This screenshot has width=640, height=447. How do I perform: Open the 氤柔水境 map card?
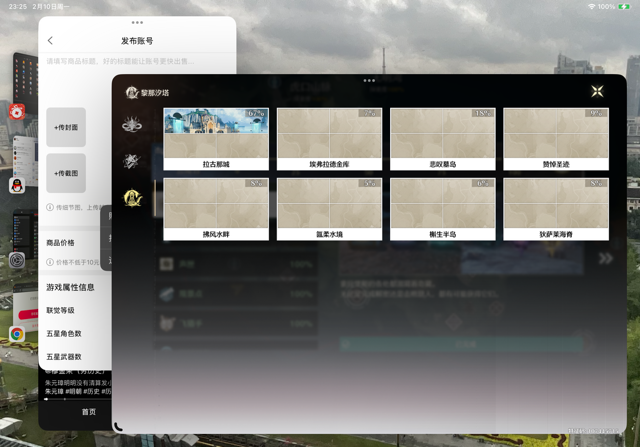329,209
